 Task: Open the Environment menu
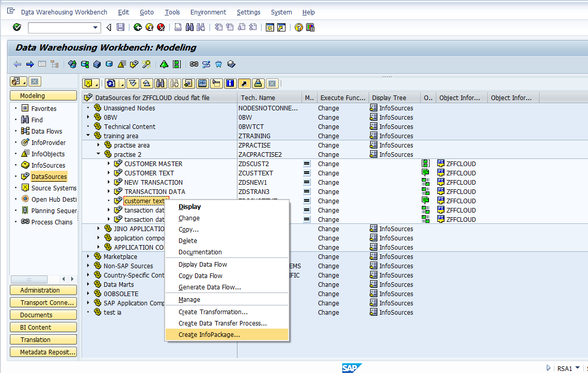pos(208,12)
